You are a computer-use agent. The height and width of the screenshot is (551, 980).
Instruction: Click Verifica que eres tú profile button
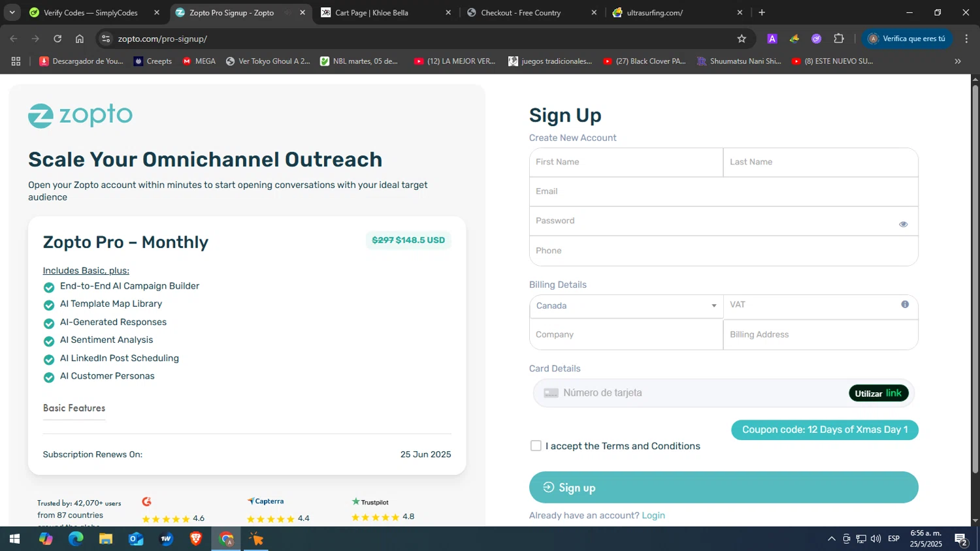pos(906,39)
